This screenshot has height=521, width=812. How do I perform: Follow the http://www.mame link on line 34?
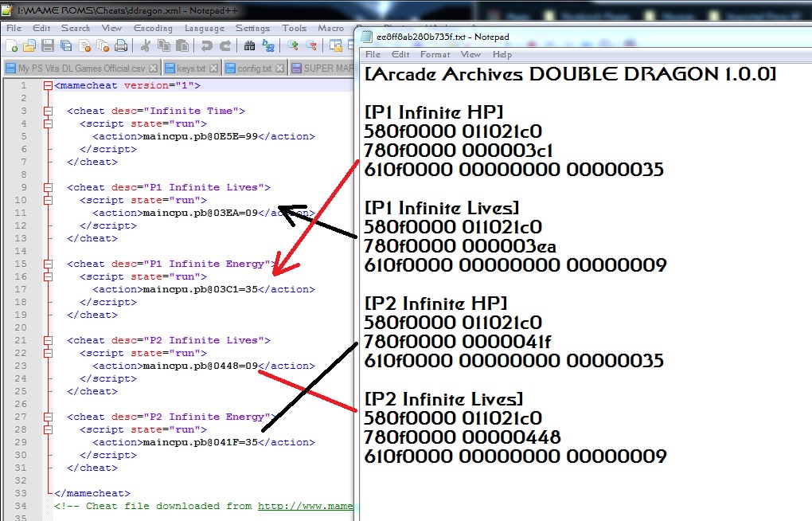[306, 506]
